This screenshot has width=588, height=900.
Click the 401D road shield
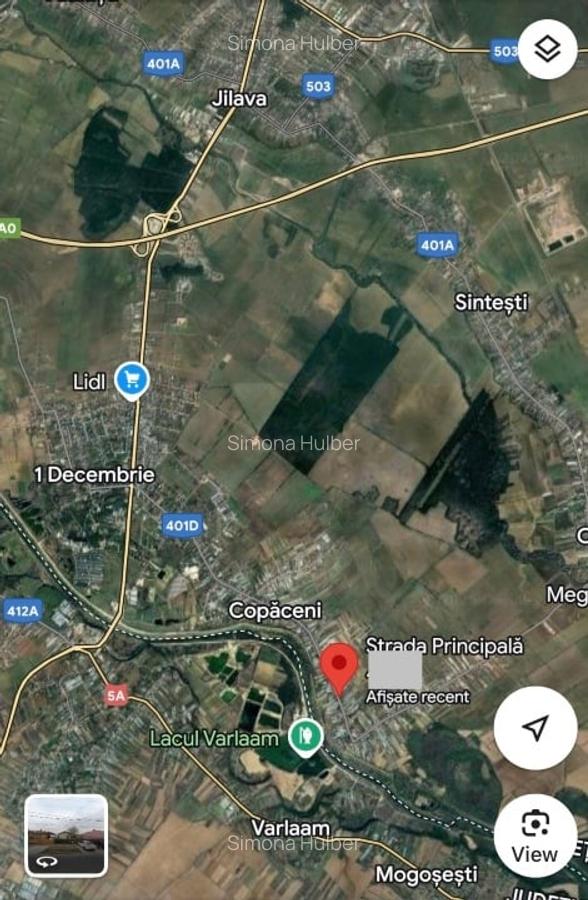183,525
